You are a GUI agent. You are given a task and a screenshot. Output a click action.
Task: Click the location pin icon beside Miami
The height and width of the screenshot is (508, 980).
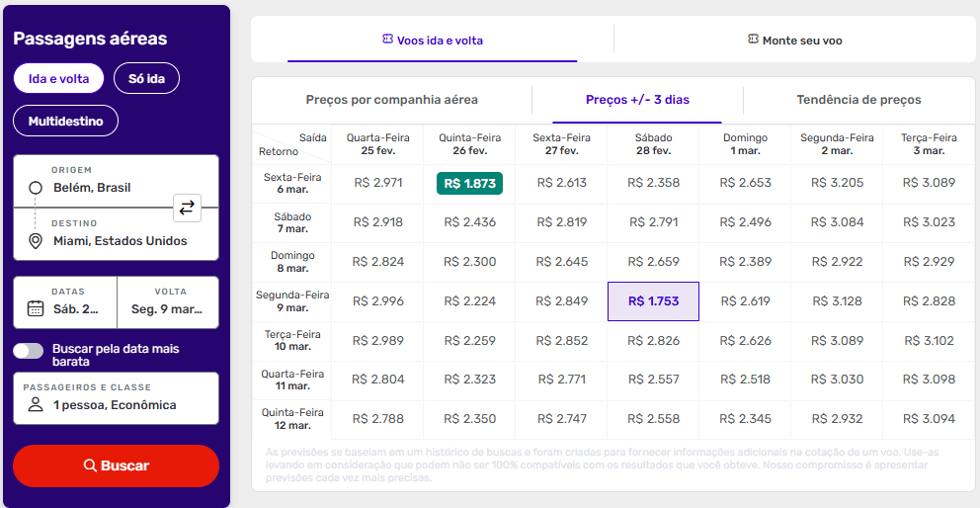[36, 241]
